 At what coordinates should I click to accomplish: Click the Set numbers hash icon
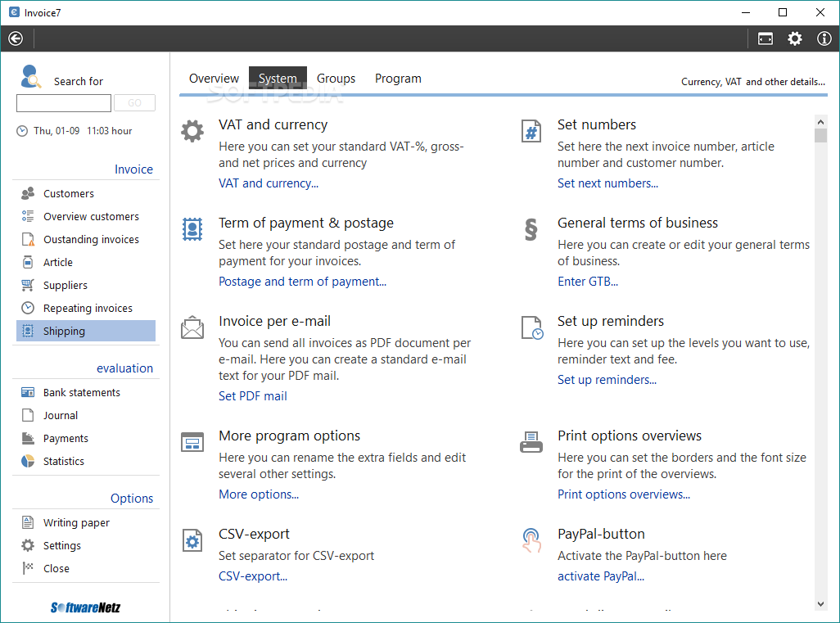(x=531, y=131)
